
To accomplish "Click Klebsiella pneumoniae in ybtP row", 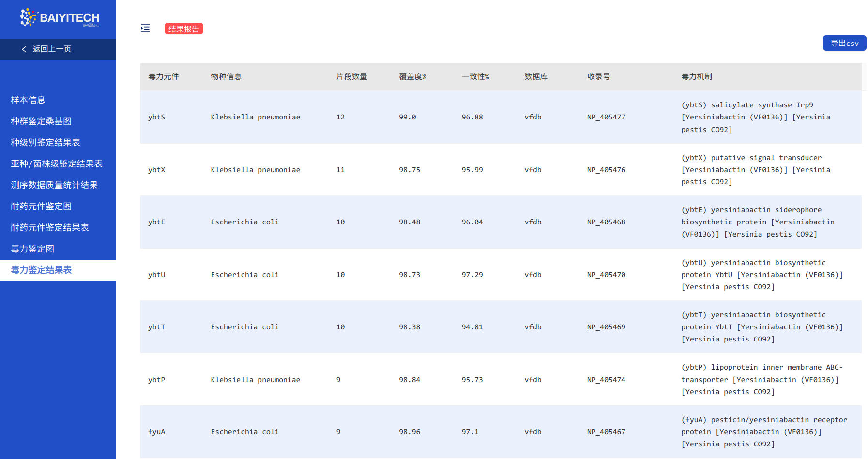I will point(256,380).
